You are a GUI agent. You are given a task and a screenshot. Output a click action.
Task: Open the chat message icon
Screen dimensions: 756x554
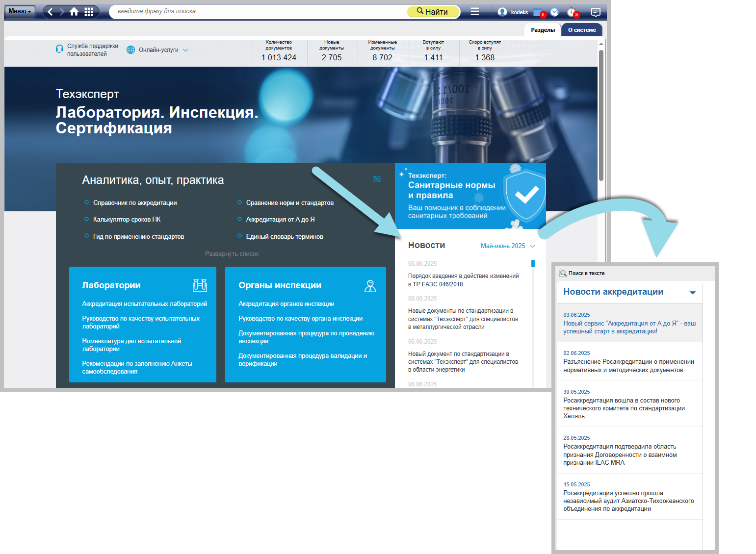(596, 12)
